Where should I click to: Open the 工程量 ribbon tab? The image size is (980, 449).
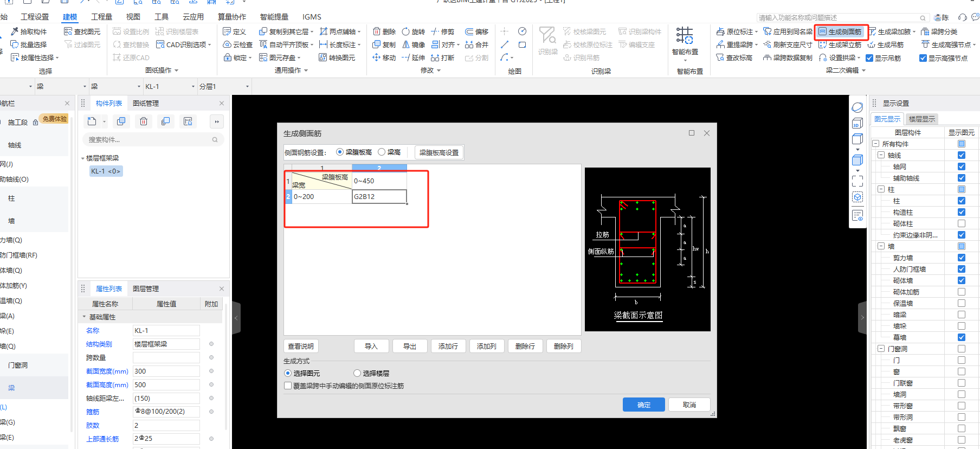(101, 17)
